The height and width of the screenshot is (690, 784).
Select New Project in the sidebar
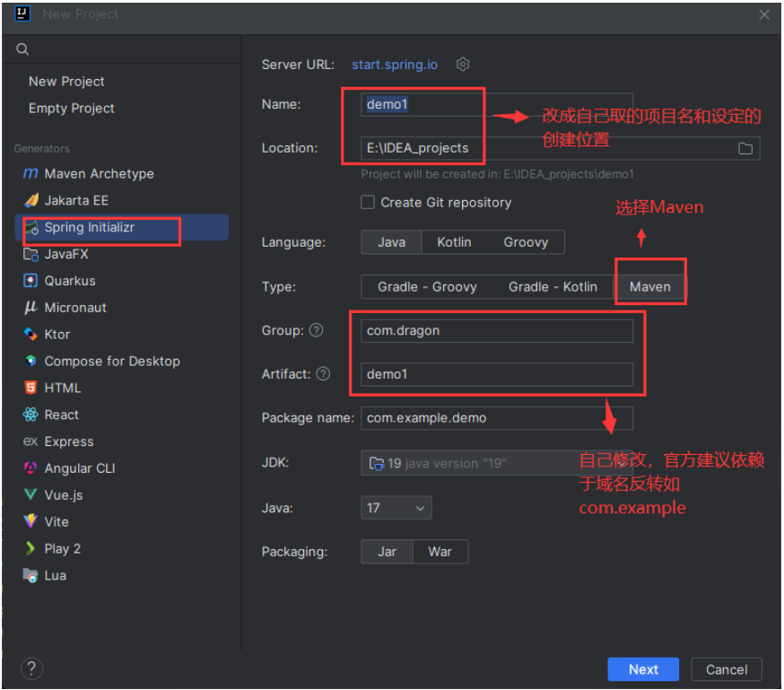[66, 82]
